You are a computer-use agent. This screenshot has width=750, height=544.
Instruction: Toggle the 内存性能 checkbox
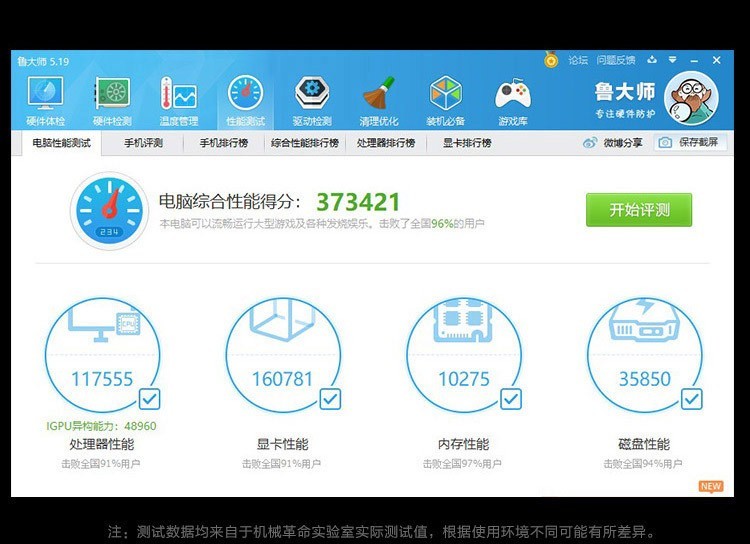[x=511, y=400]
